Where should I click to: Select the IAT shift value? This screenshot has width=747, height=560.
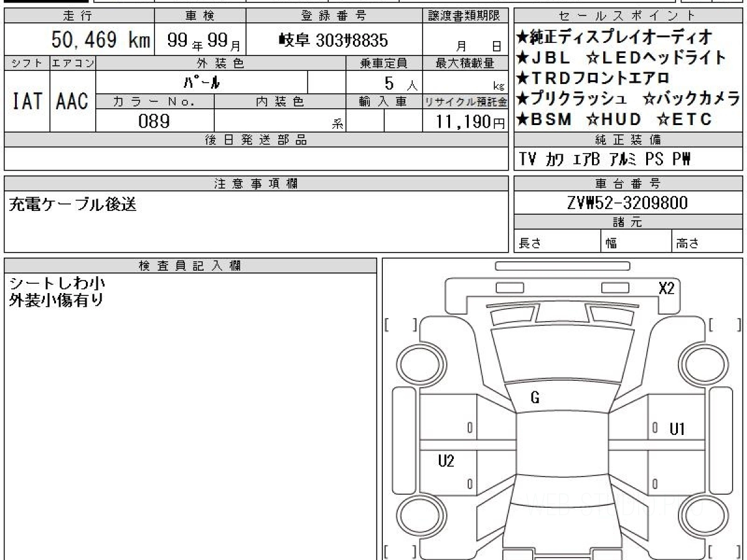click(27, 101)
